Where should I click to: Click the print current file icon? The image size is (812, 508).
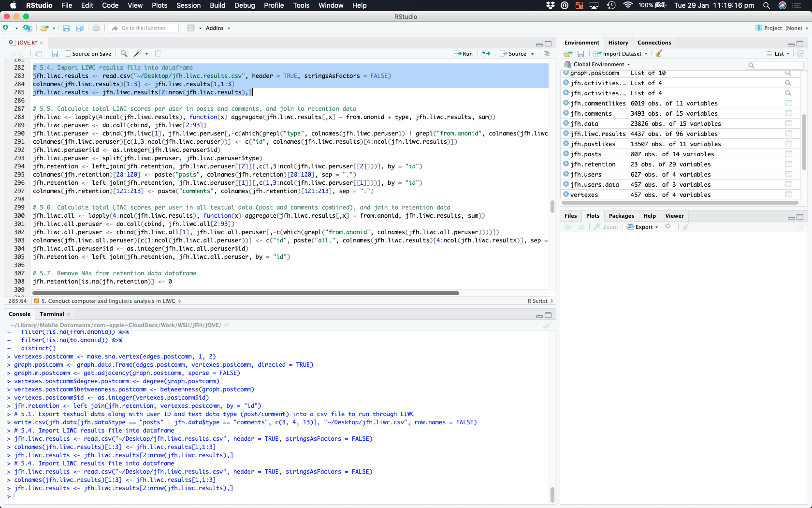point(96,28)
